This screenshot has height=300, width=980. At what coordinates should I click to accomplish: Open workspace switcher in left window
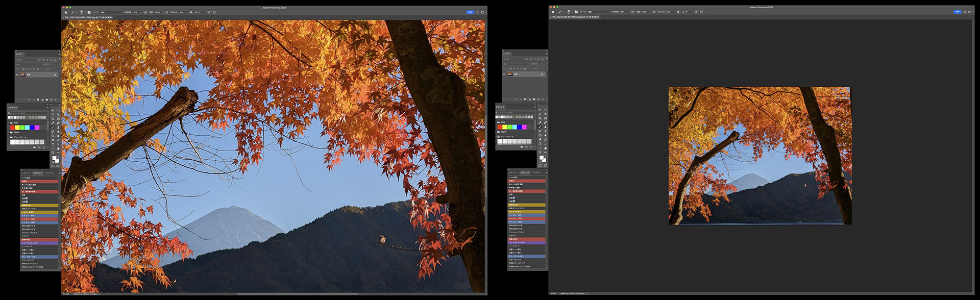(x=483, y=12)
